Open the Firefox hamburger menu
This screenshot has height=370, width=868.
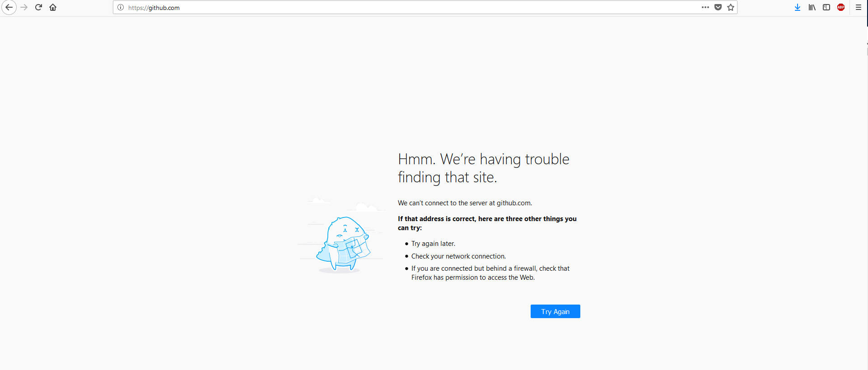coord(859,7)
